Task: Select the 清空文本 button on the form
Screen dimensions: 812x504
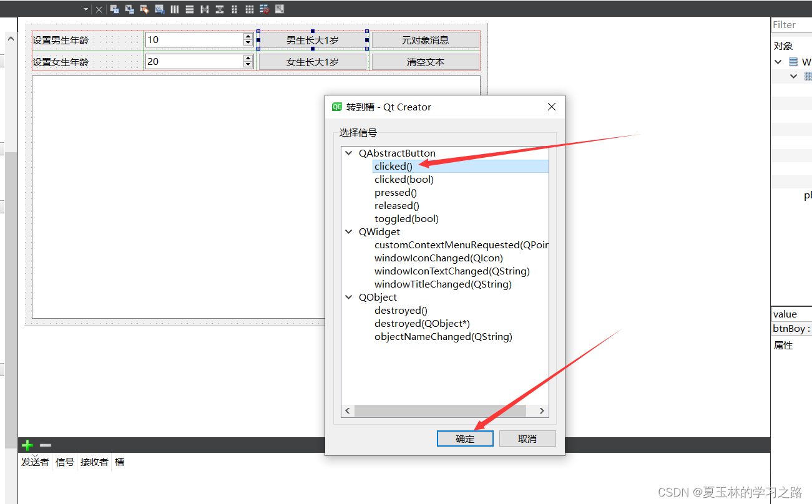Action: click(426, 62)
